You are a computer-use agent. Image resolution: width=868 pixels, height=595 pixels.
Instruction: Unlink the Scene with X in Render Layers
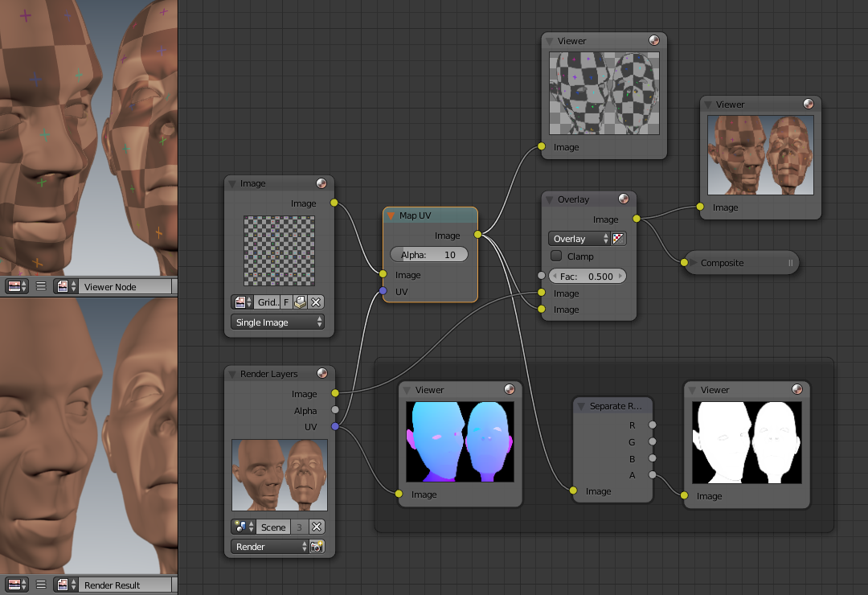[x=317, y=527]
